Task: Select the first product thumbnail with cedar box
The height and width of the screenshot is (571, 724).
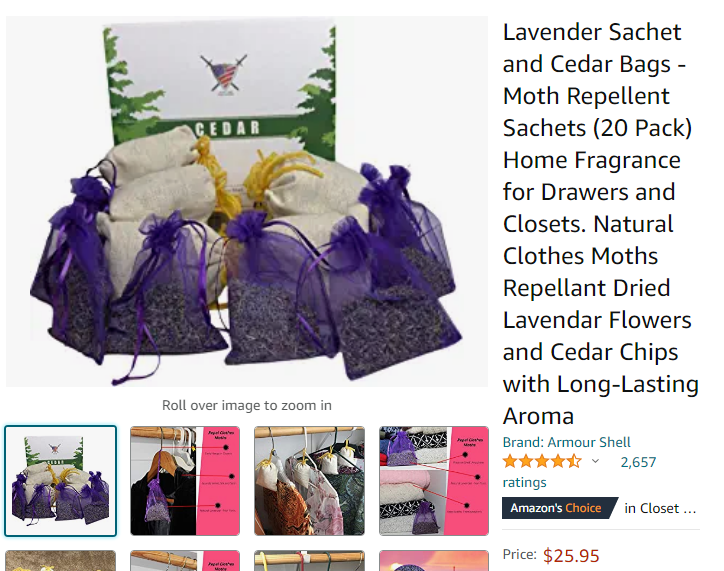Action: click(x=60, y=481)
